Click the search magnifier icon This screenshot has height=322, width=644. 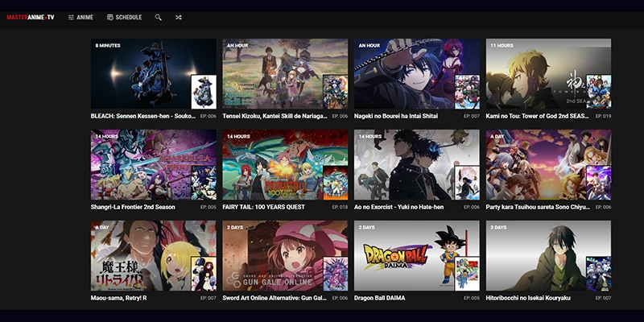tap(158, 17)
